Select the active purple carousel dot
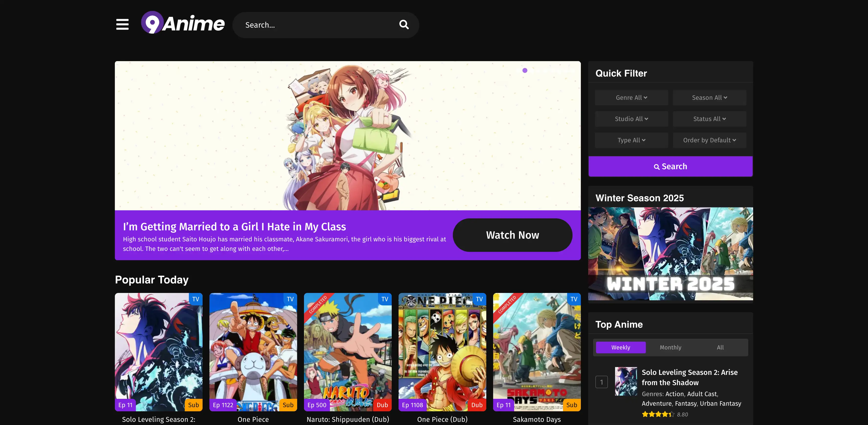Image resolution: width=868 pixels, height=425 pixels. coord(525,70)
